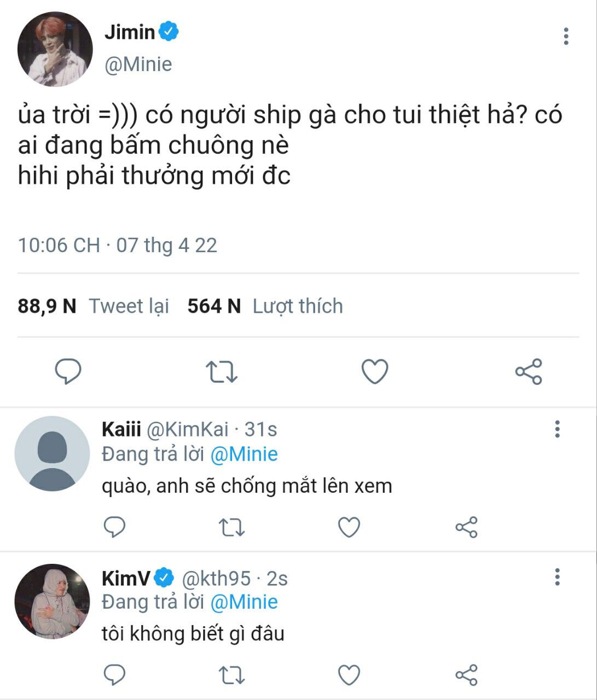The image size is (597, 700).
Task: Like Kaiii's reply tweet
Action: click(349, 528)
